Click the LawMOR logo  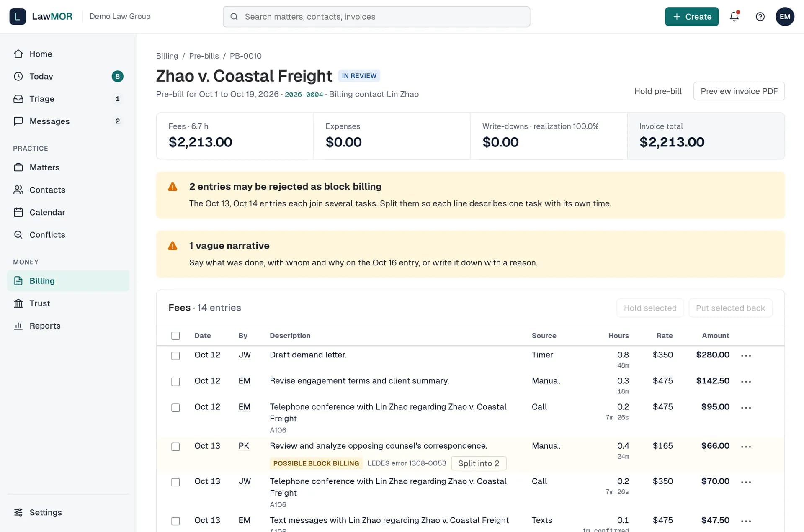41,17
